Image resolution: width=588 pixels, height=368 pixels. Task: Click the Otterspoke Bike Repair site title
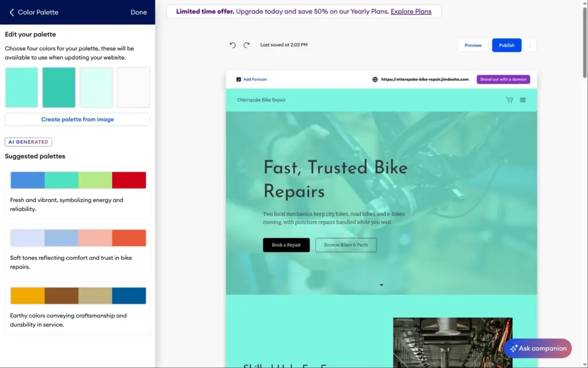[x=261, y=100]
